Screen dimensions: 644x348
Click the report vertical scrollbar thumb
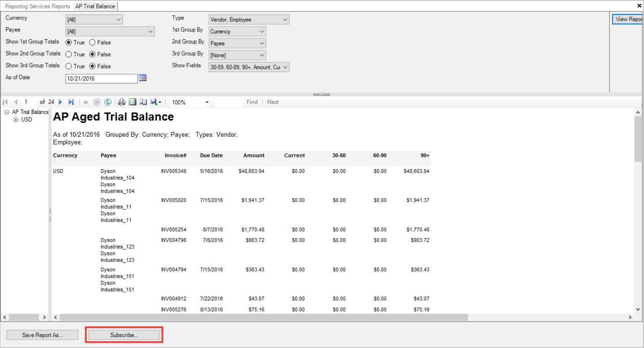point(638,139)
